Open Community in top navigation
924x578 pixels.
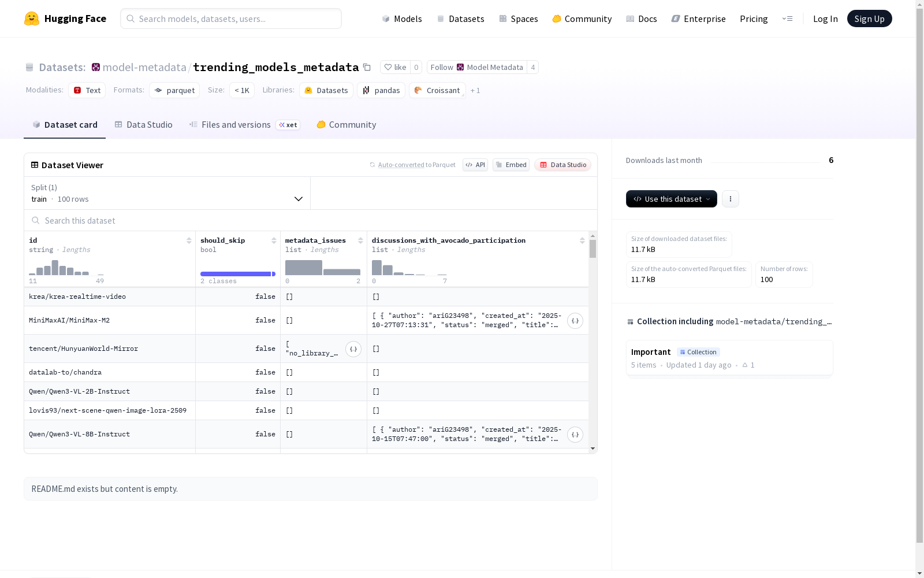click(x=582, y=18)
